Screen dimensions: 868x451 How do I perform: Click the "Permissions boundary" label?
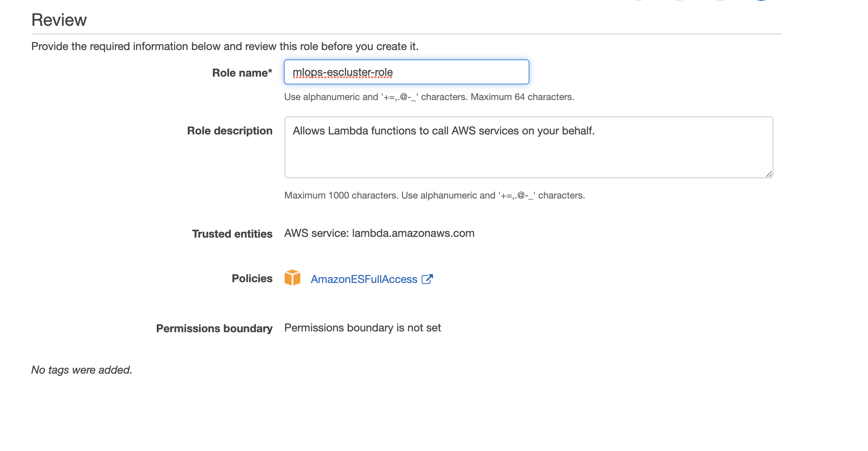214,328
